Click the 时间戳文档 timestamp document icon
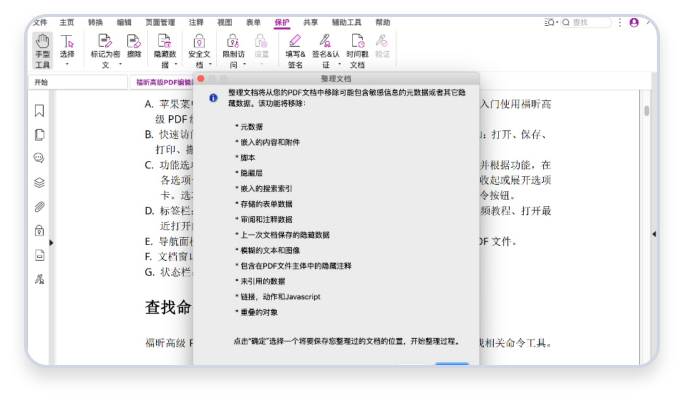This screenshot has height=402, width=684. [x=357, y=41]
